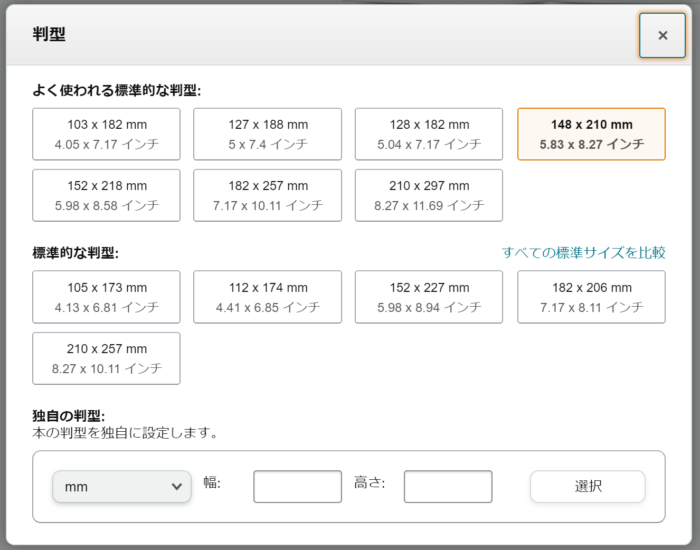Pick the 128 x 182 mm size
Image resolution: width=700 pixels, height=550 pixels.
coord(429,134)
